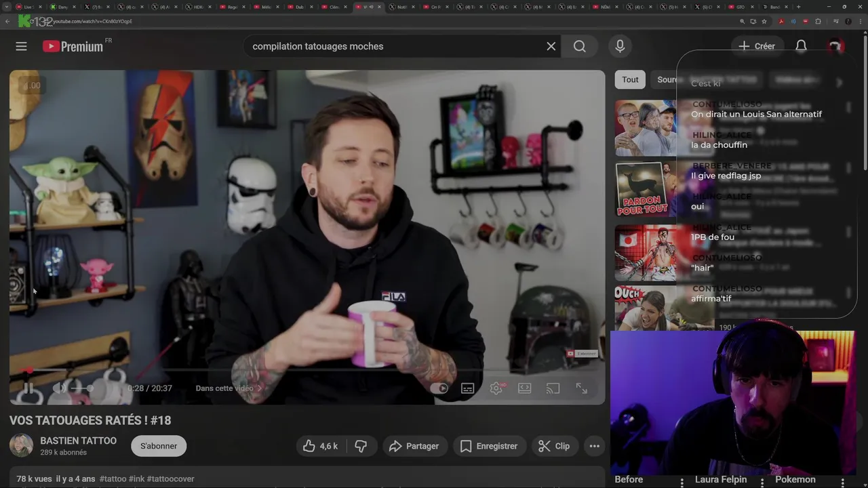Pause the video

coord(28,388)
